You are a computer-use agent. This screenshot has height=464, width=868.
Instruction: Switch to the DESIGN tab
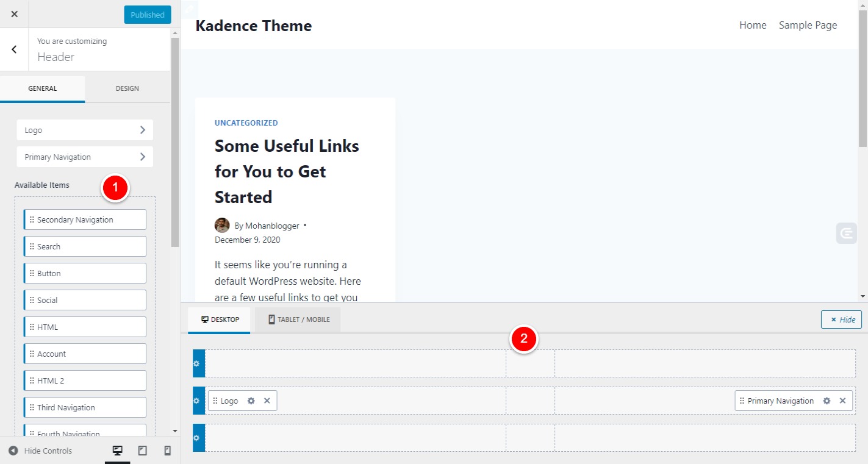point(127,88)
